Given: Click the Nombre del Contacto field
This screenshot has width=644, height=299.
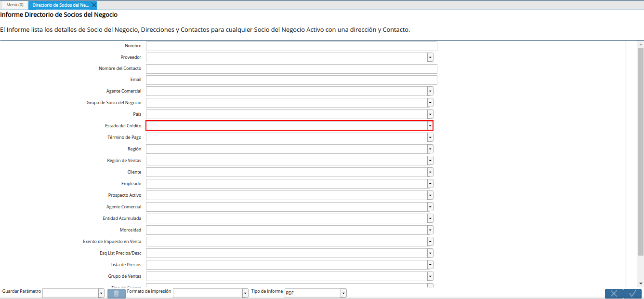Looking at the screenshot, I should 291,68.
